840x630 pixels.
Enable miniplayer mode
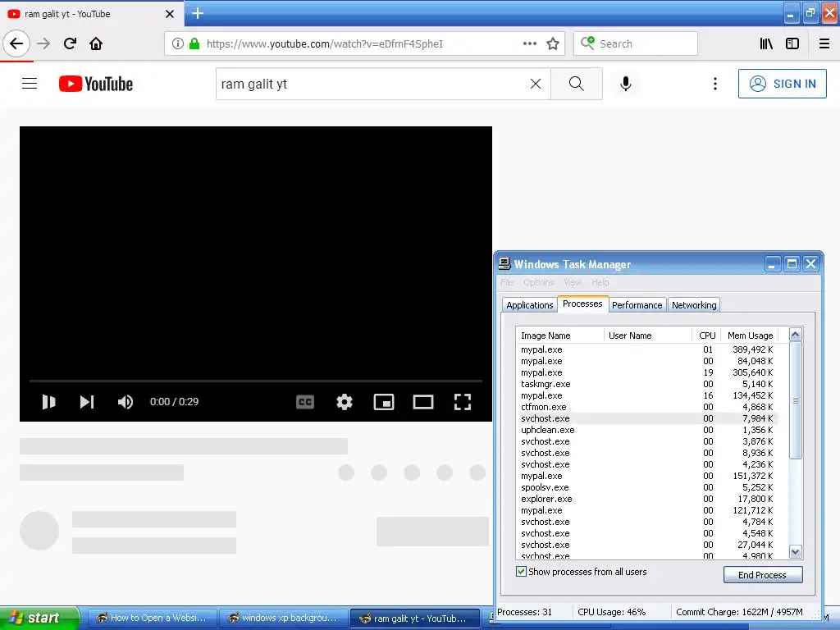[x=384, y=402]
